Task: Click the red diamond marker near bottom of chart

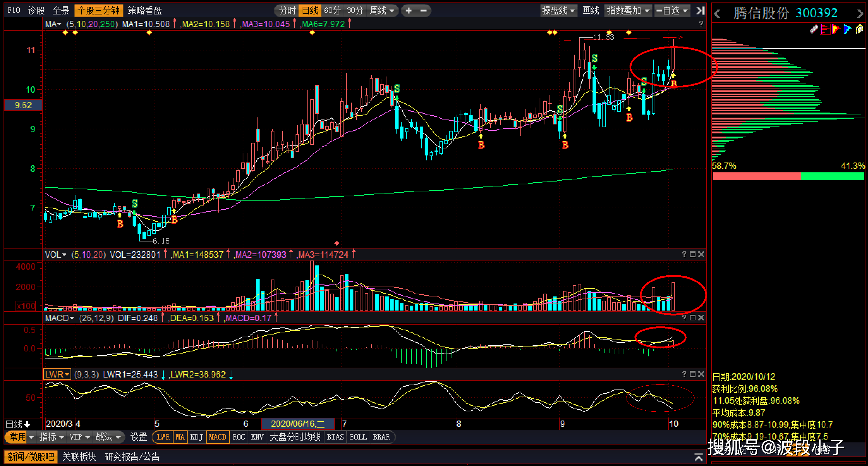Action: pyautogui.click(x=337, y=243)
